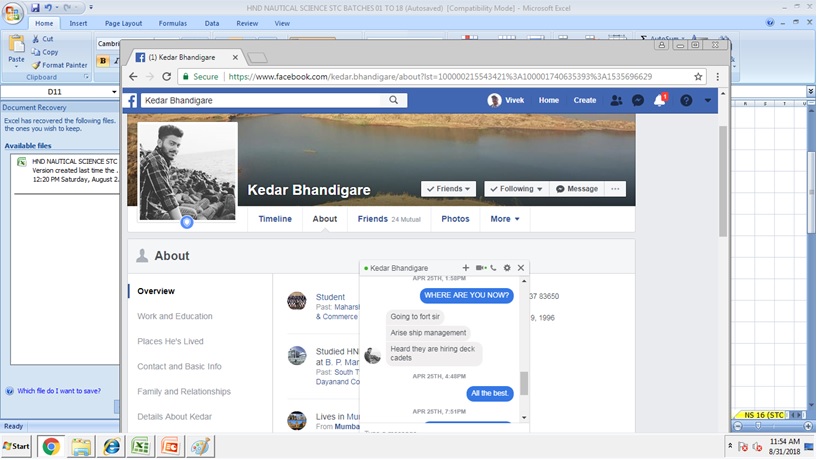819x460 pixels.
Task: Click the chat conversation scrollbar thumb
Action: (x=523, y=383)
